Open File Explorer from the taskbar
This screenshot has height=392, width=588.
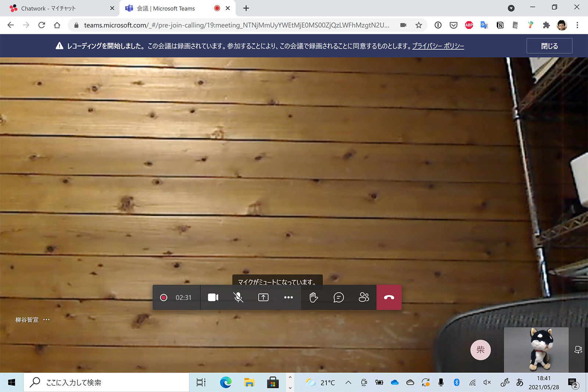point(249,382)
